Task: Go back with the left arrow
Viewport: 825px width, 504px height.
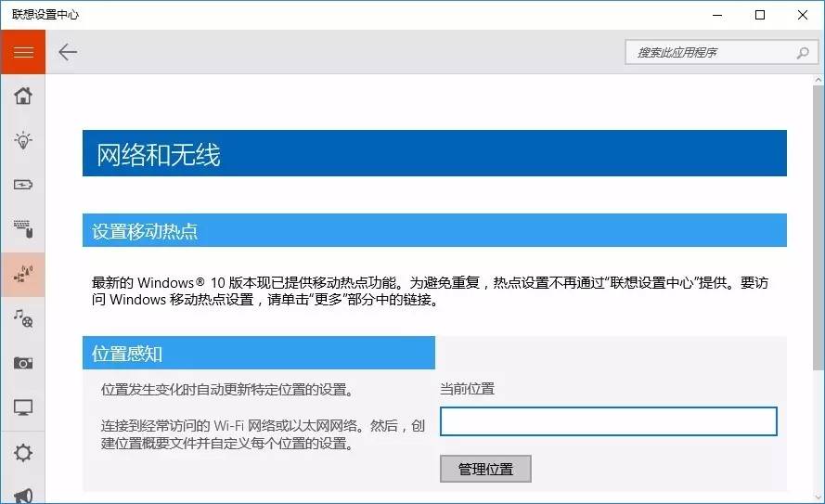Action: (68, 52)
